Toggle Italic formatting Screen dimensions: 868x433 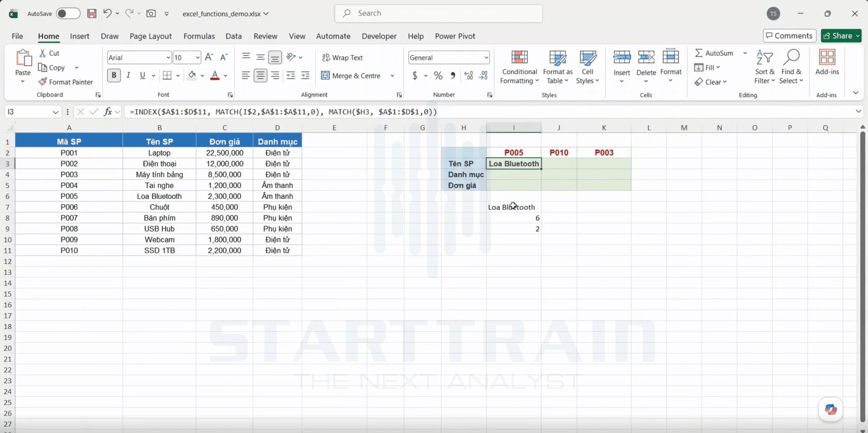[x=128, y=75]
